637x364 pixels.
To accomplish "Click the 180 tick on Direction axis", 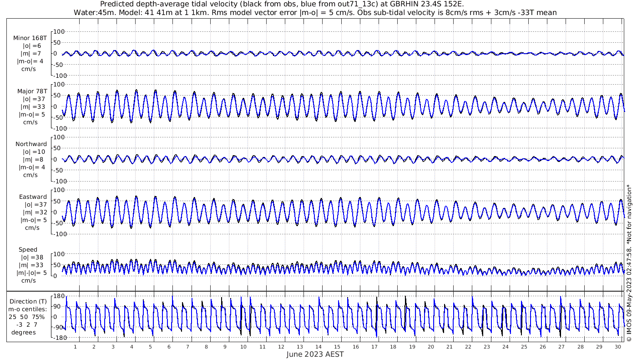I will [x=59, y=296].
